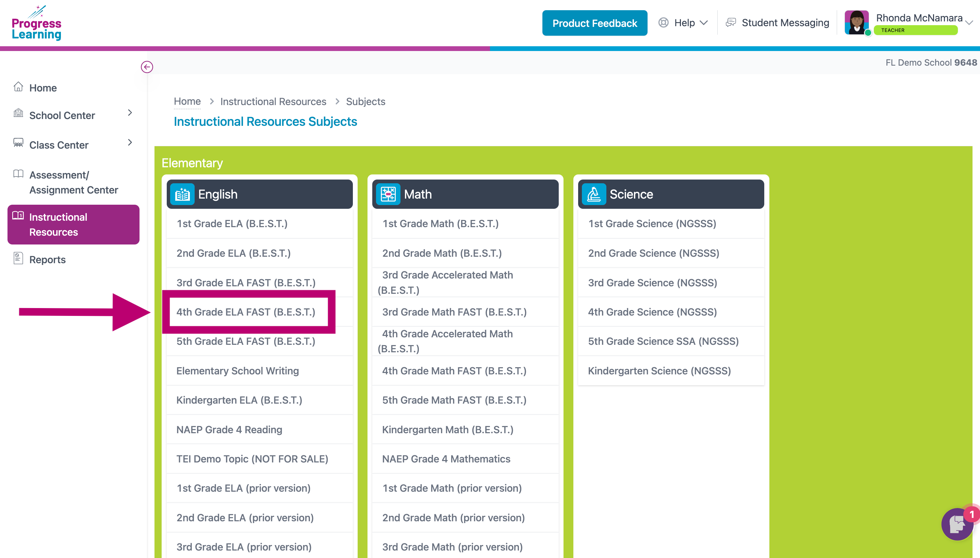Click the Progress Learning logo
The width and height of the screenshot is (980, 558).
click(x=36, y=23)
